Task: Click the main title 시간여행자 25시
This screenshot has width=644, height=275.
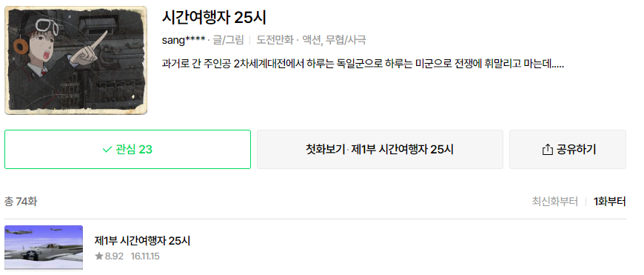Action: 214,18
